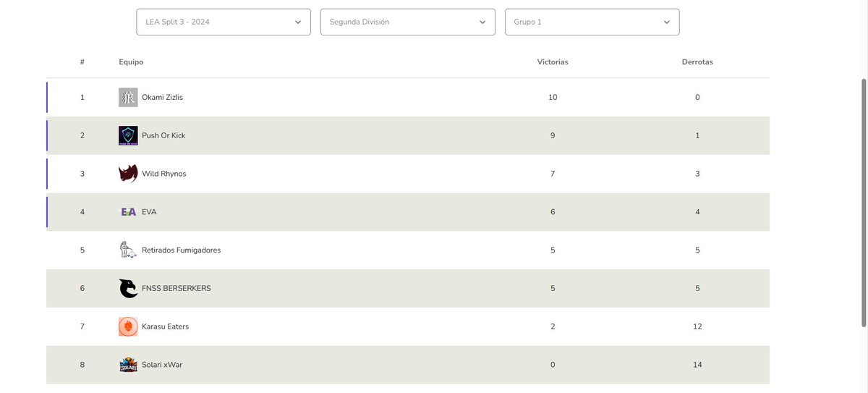Open the LEA Split 3 - 2024 dropdown
This screenshot has width=868, height=393.
click(224, 22)
